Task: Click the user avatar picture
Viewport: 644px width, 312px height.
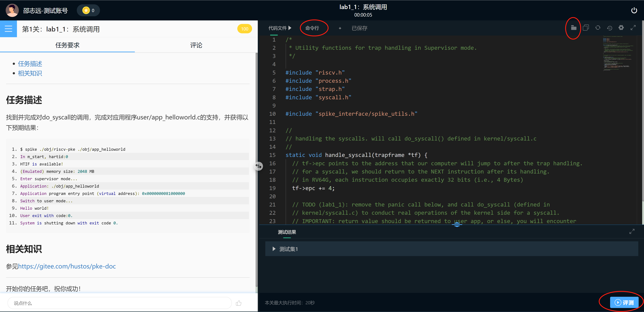Action: pyautogui.click(x=12, y=10)
